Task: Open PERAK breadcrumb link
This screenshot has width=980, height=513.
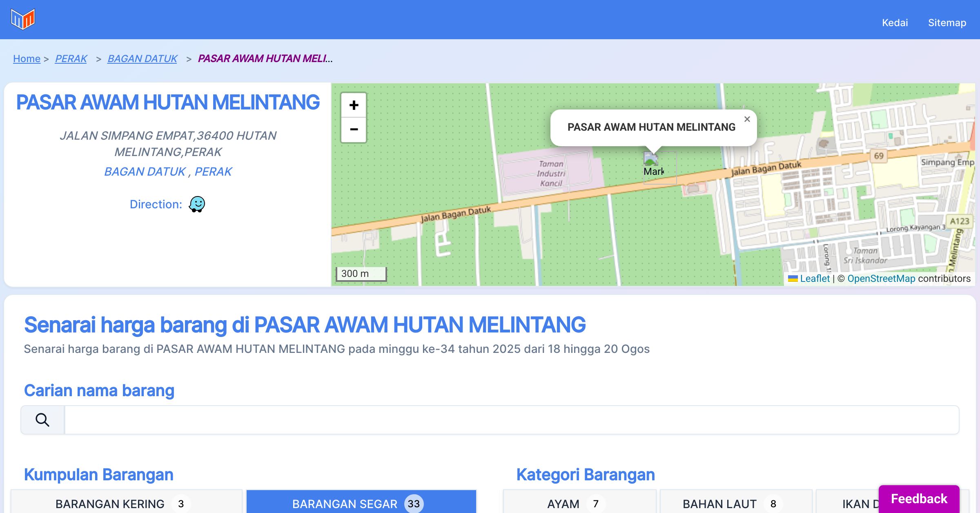Action: pyautogui.click(x=71, y=59)
